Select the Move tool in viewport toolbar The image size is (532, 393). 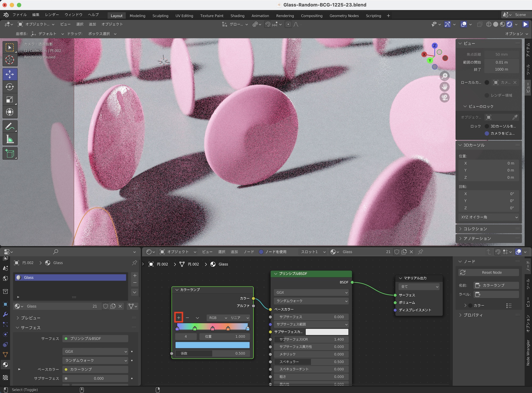10,74
